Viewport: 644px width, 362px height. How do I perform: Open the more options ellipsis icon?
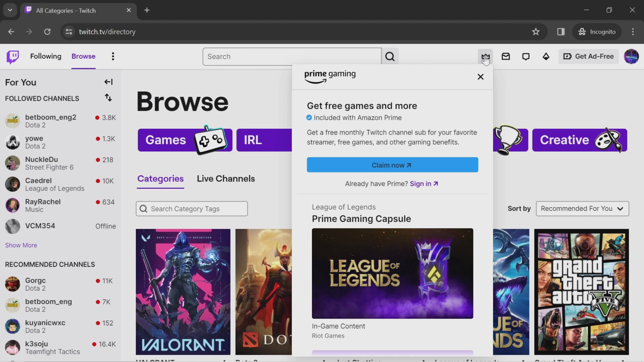[113, 56]
